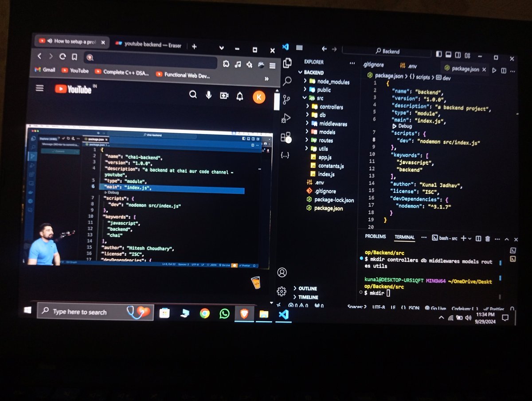
Task: Open the Search view in VS Code activity bar
Action: [287, 81]
